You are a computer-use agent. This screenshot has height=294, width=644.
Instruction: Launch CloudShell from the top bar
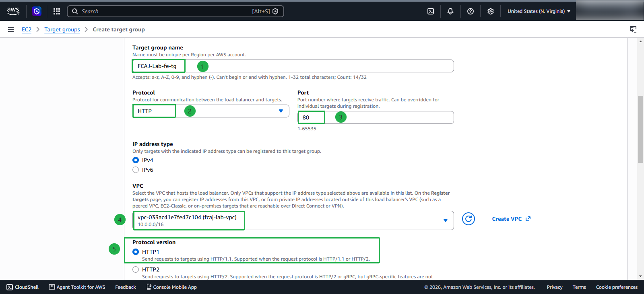431,11
